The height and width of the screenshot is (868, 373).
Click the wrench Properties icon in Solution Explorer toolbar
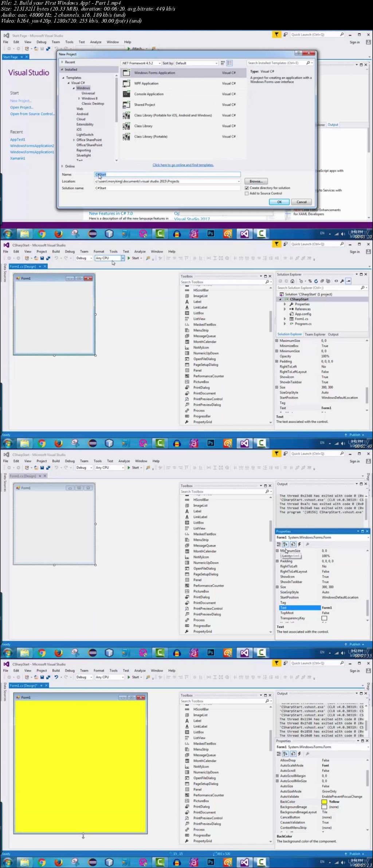342,281
